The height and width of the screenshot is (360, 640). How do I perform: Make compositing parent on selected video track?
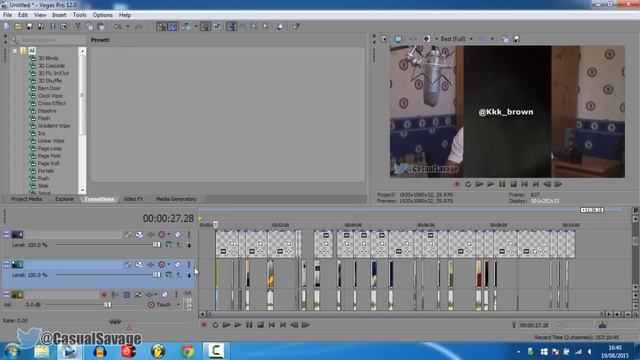[x=179, y=275]
